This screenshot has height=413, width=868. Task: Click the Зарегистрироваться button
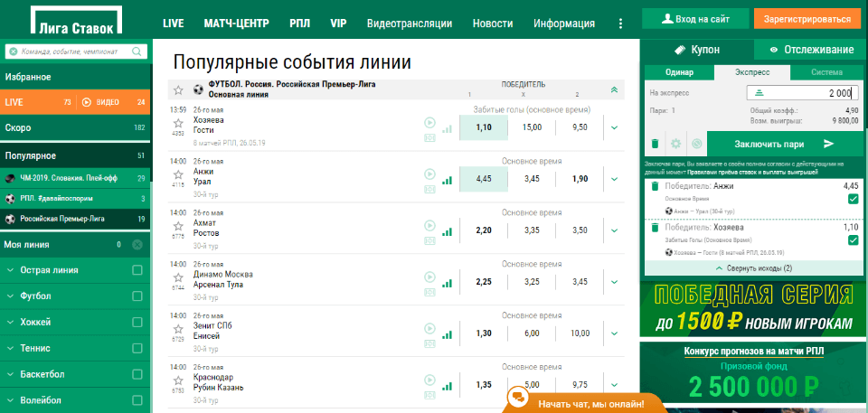[x=807, y=19]
